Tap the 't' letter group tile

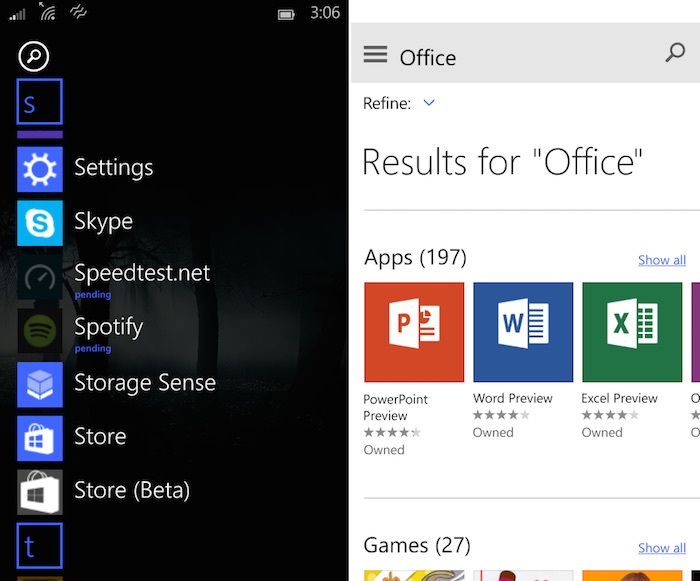coord(40,546)
